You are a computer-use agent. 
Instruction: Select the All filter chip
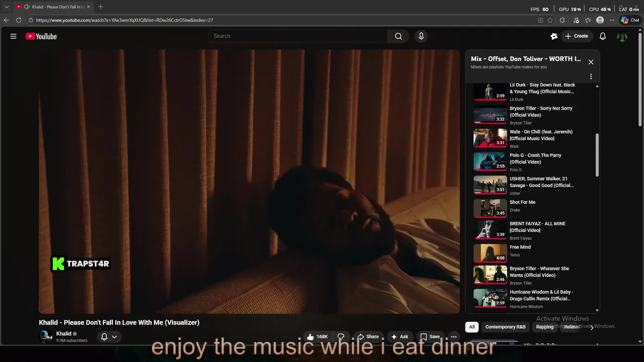pyautogui.click(x=472, y=327)
